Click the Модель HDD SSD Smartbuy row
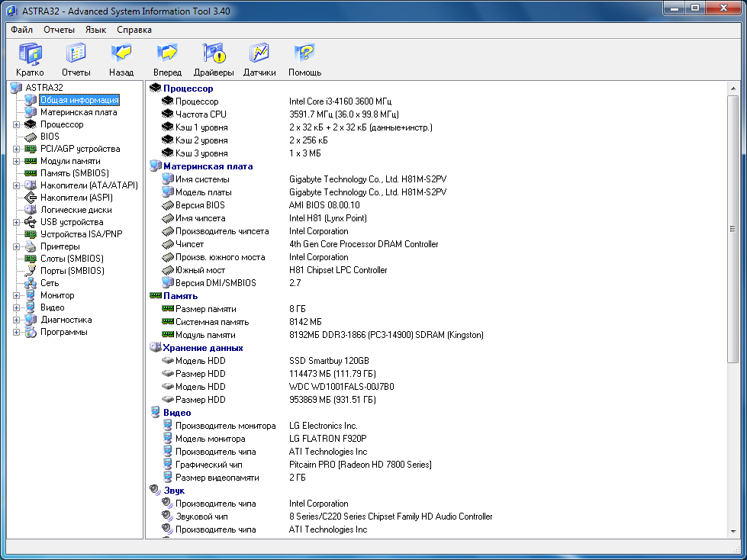Image resolution: width=747 pixels, height=560 pixels. [328, 361]
